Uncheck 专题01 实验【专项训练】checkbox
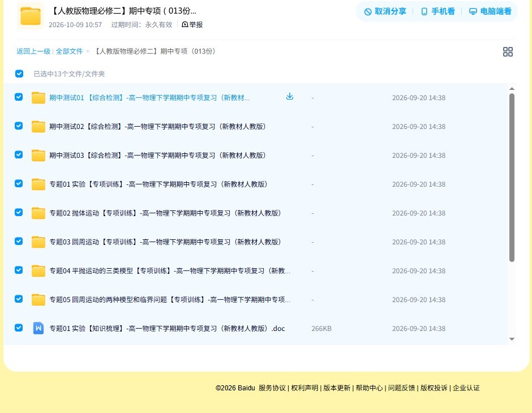This screenshot has width=532, height=413. point(19,183)
